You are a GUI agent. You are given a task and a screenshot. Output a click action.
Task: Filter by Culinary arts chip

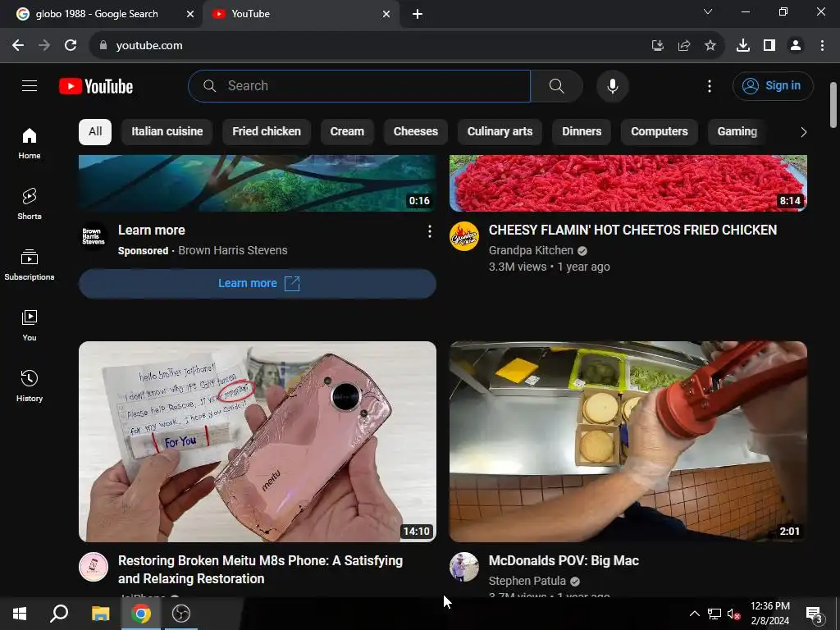(500, 132)
